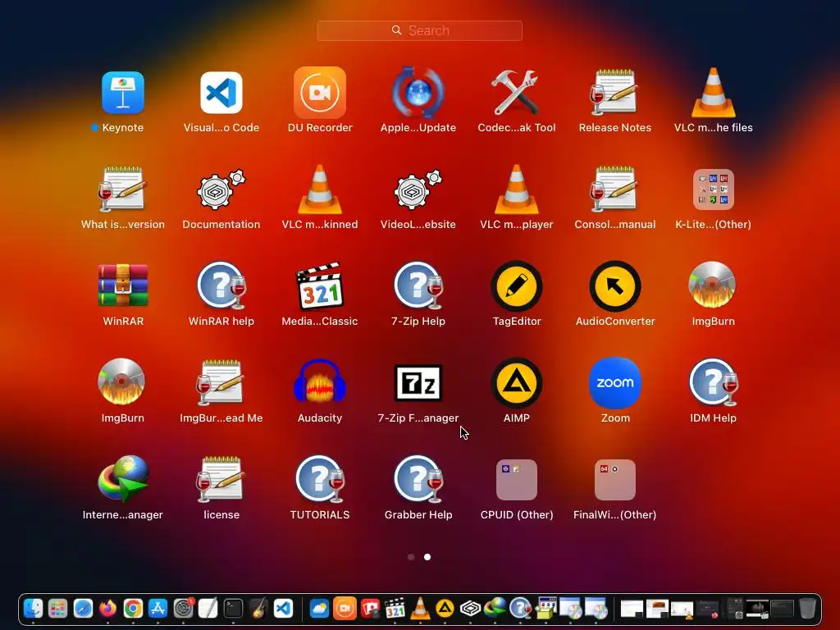Open the IDM Help icon
The image size is (840, 630).
click(x=713, y=382)
